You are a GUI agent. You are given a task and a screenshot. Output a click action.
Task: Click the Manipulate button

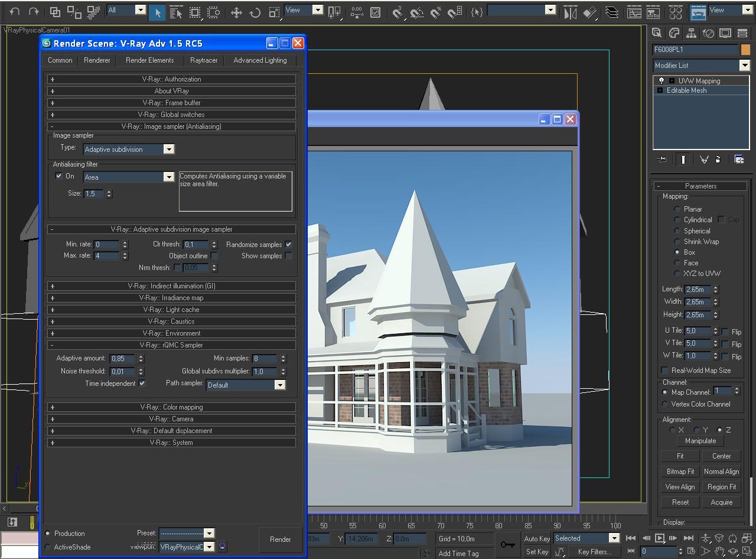click(x=700, y=441)
